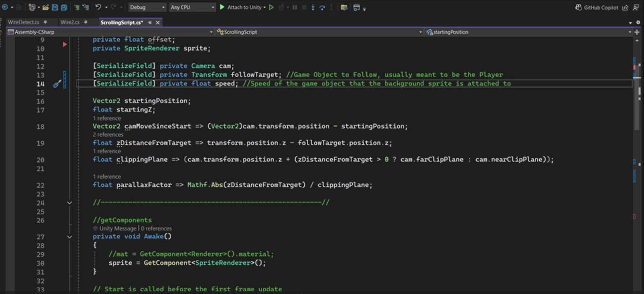Open the startingPosition member dropdown
This screenshot has width=644, height=294.
[x=528, y=32]
